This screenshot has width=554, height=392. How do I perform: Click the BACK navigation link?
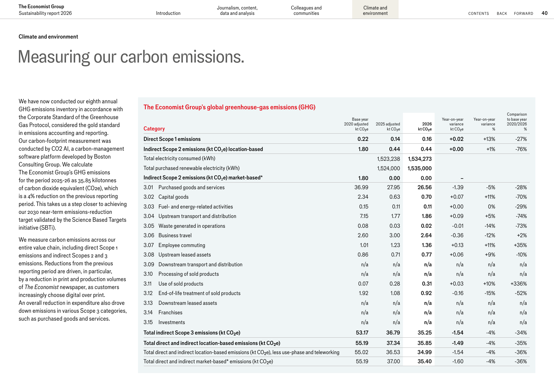pyautogui.click(x=502, y=14)
